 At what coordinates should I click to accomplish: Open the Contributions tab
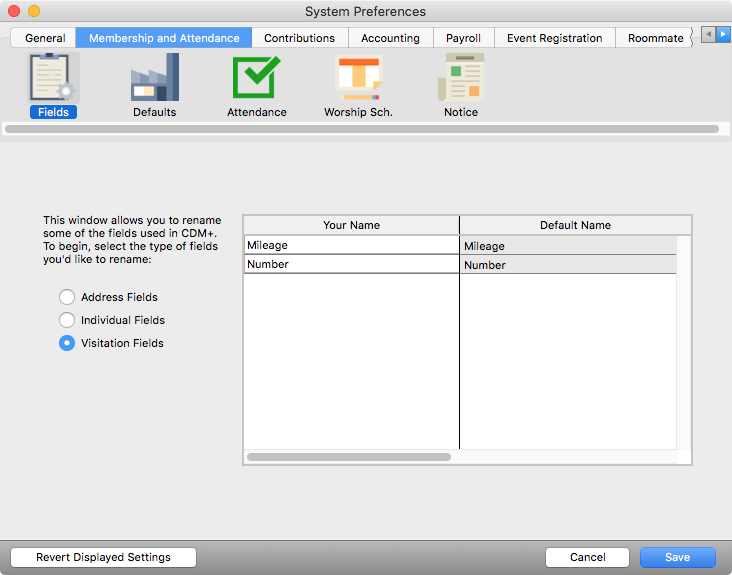[x=299, y=38]
